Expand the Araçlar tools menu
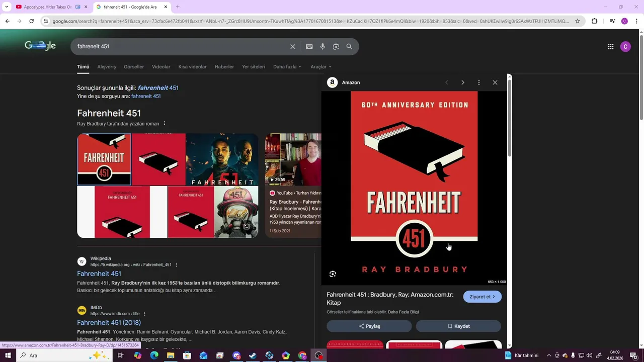 321,67
